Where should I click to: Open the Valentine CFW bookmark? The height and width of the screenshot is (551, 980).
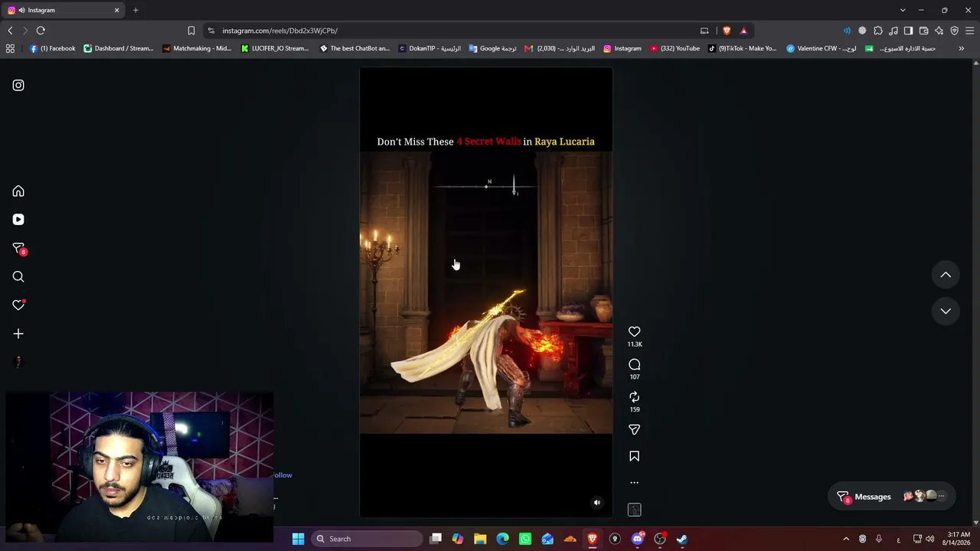(822, 48)
